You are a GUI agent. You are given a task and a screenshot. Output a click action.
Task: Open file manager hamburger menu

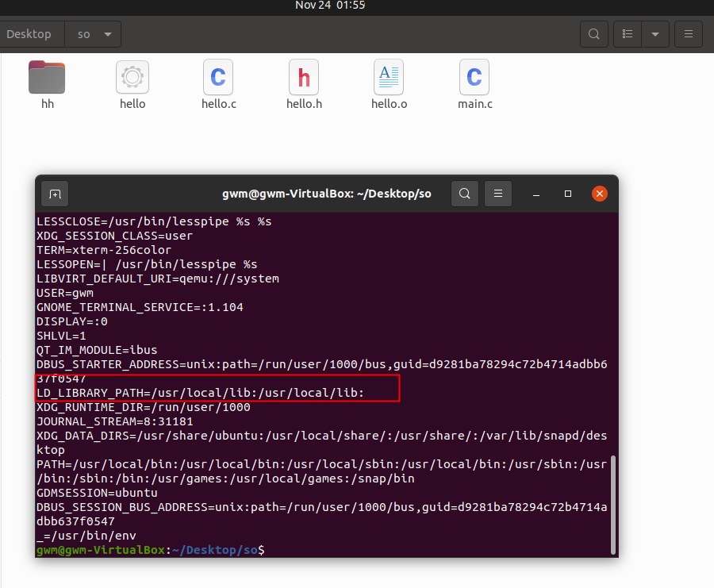pos(689,34)
